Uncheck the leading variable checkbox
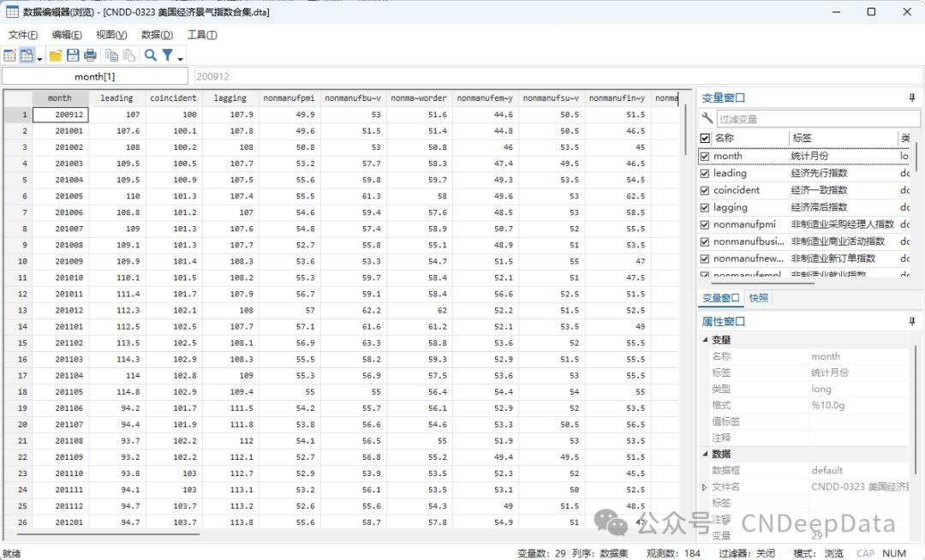Viewport: 925px width, 560px height. coord(704,173)
